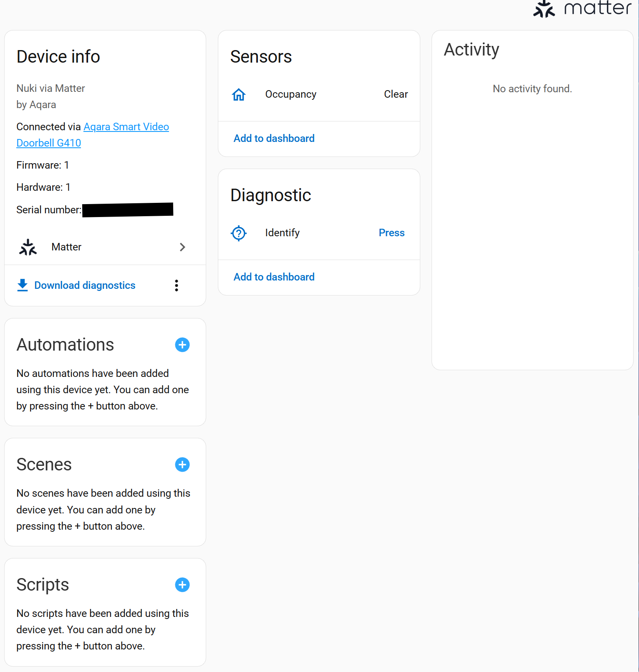Click the Activity card heading
Viewport: 639px width, 672px height.
pos(471,50)
